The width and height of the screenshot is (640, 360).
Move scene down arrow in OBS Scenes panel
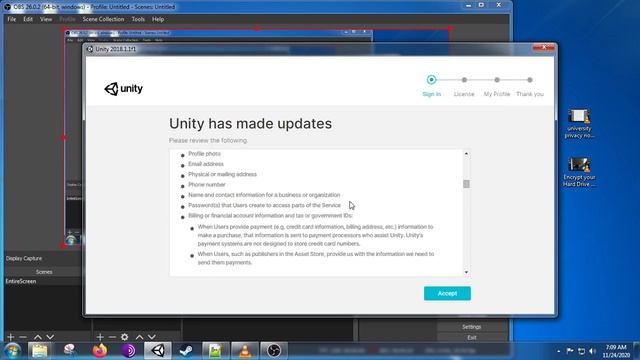coord(50,337)
